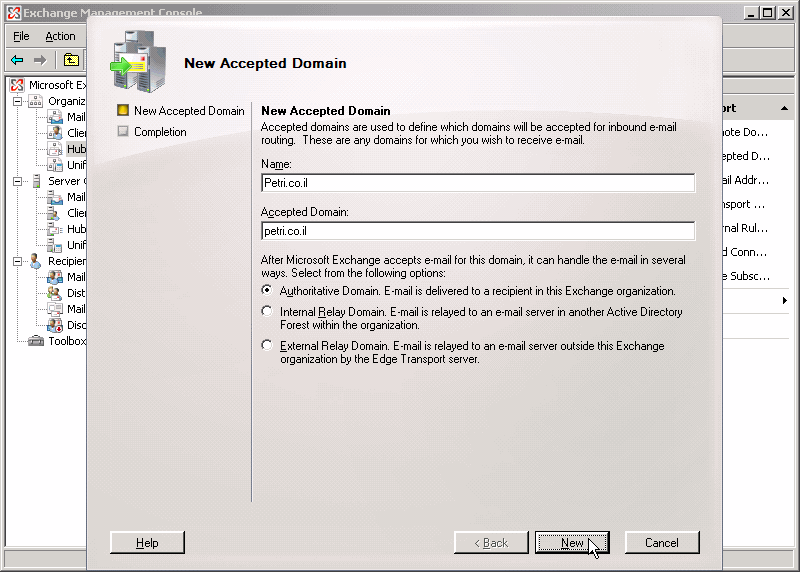
Task: Click the Toolbox icon in tree
Action: [36, 340]
